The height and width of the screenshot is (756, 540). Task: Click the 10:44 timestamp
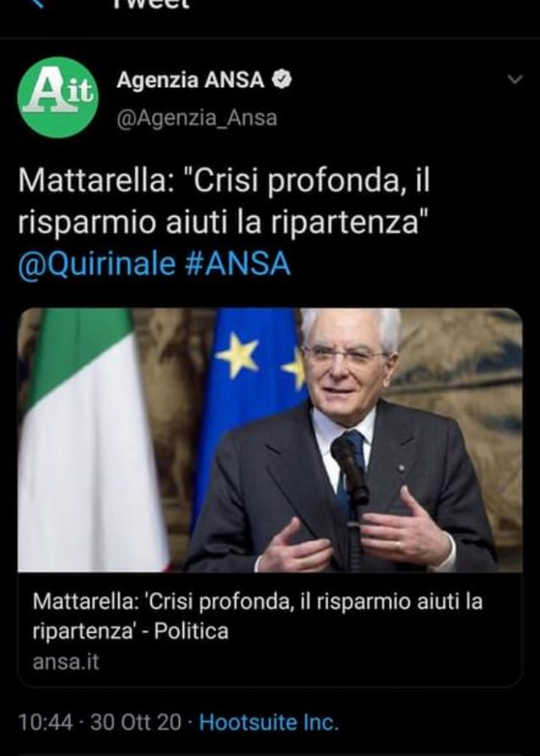pyautogui.click(x=46, y=722)
